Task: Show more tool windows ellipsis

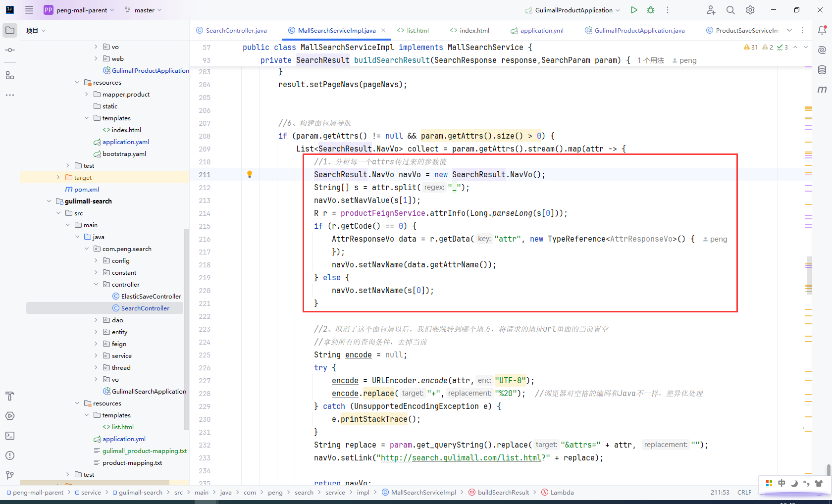Action: pos(10,95)
